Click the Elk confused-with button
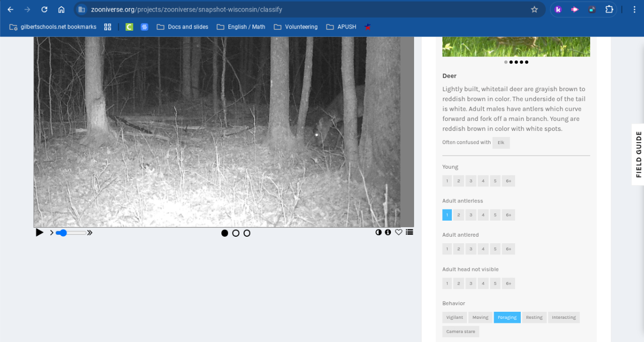644x342 pixels. (501, 143)
